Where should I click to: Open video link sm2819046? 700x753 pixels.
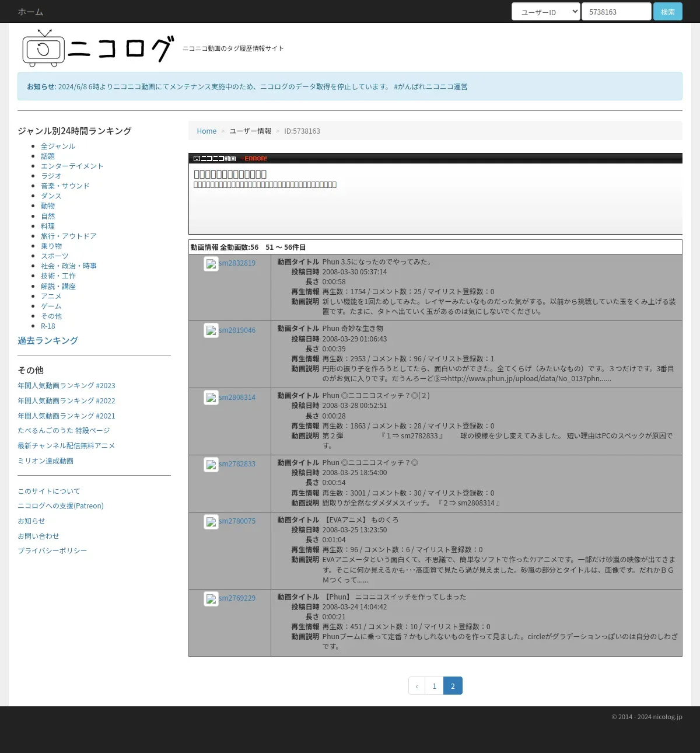coord(237,330)
